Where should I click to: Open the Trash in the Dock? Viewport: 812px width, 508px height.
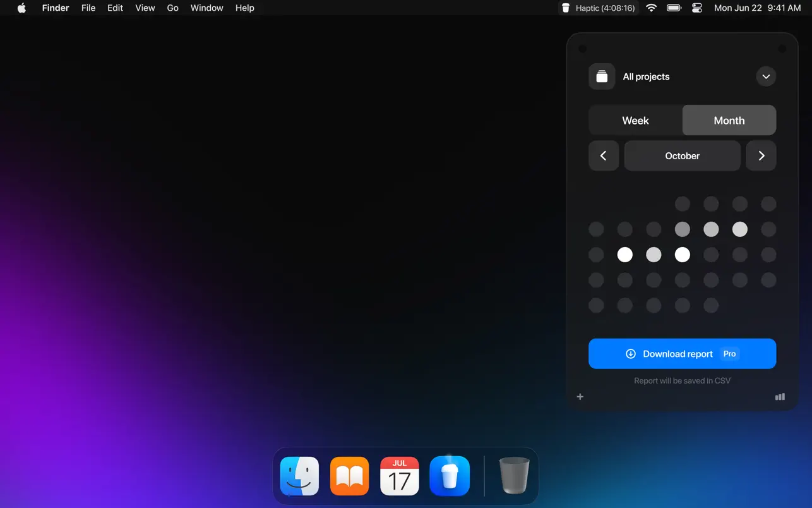514,476
